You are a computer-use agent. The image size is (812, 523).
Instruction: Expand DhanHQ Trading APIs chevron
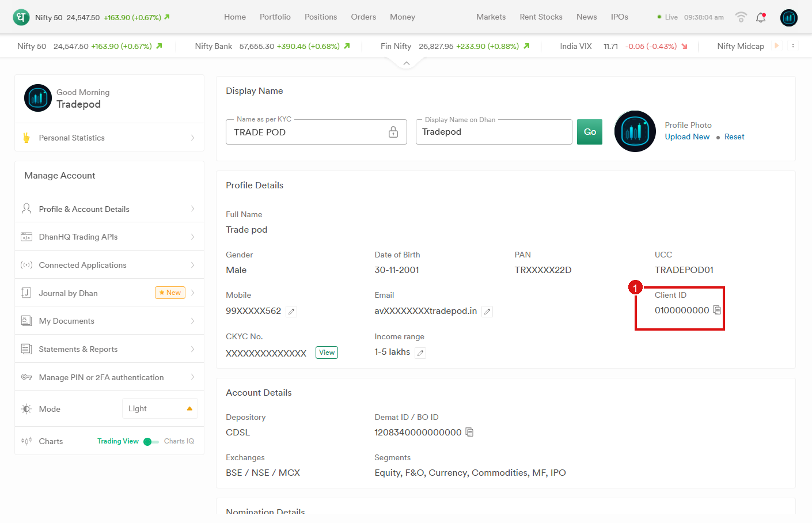[193, 237]
